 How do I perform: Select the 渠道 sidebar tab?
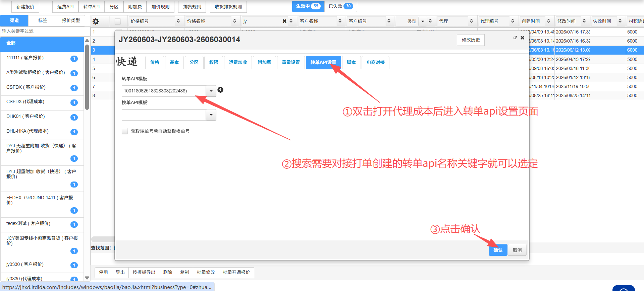coord(14,20)
